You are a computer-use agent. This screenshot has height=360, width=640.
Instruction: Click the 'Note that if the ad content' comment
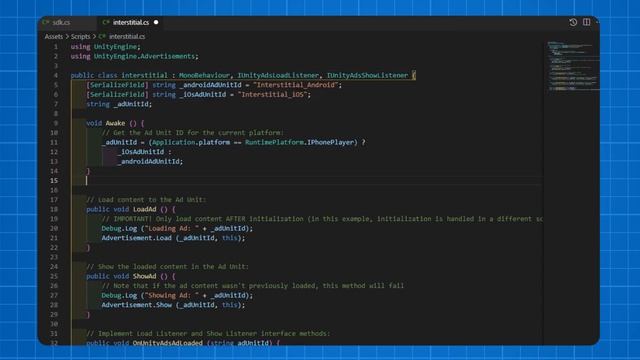[253, 286]
